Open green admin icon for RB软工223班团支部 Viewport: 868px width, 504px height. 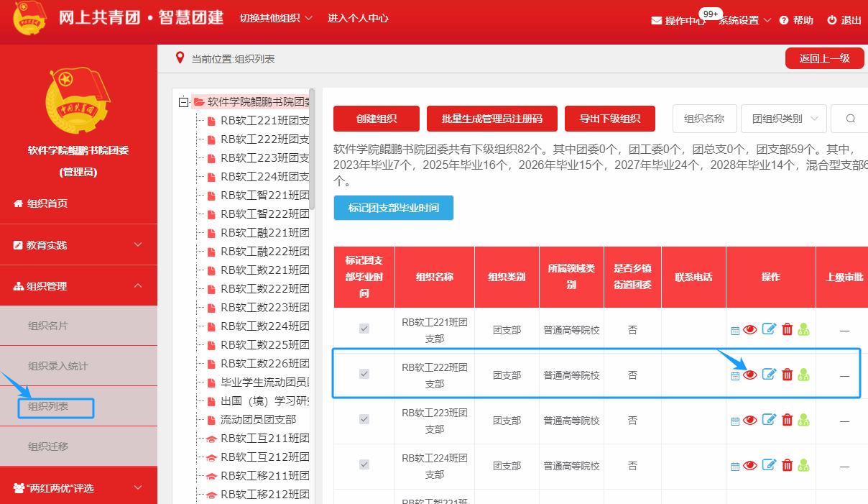click(803, 420)
